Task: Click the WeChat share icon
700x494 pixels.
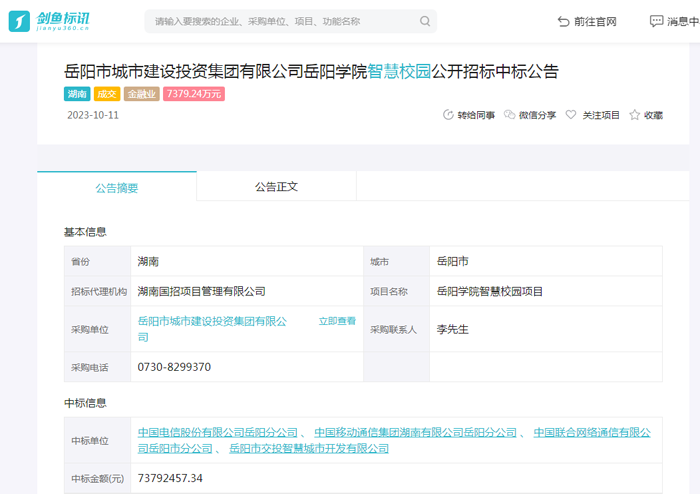Action: (x=509, y=115)
